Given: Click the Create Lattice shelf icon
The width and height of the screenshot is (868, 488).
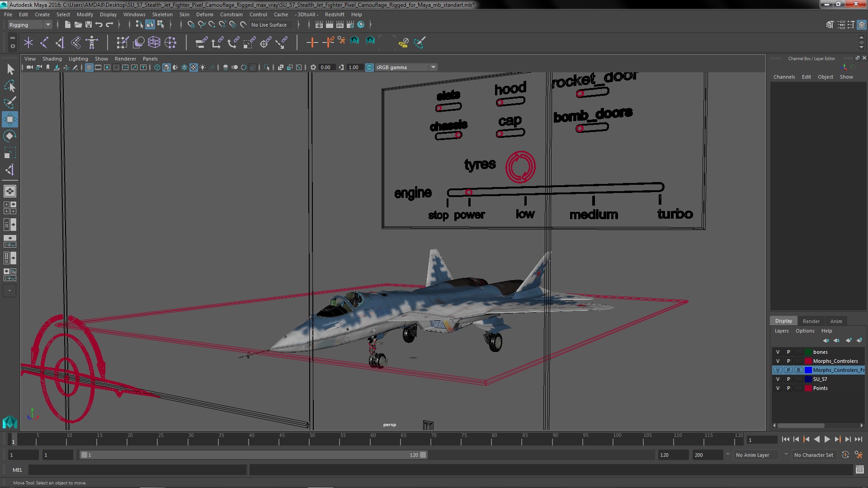Looking at the screenshot, I should point(154,42).
